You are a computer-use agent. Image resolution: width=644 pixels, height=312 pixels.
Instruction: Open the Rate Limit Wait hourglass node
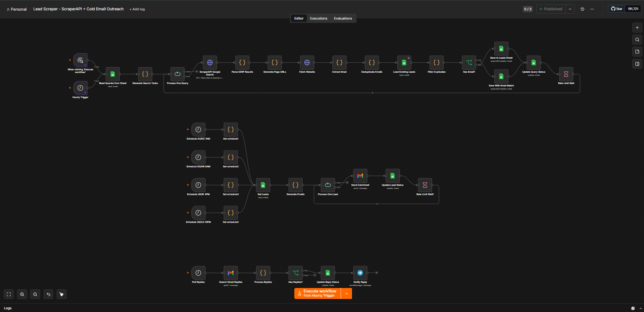pos(566,74)
